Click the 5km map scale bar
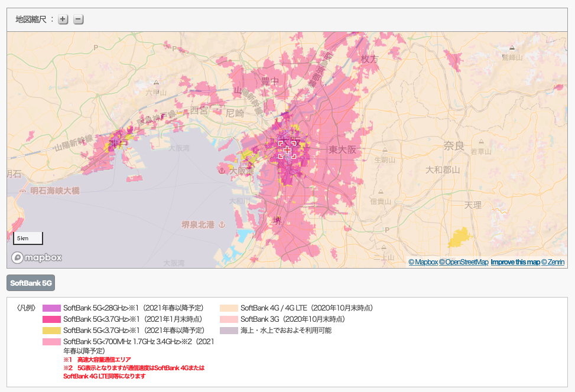This screenshot has height=392, width=575. (x=28, y=238)
